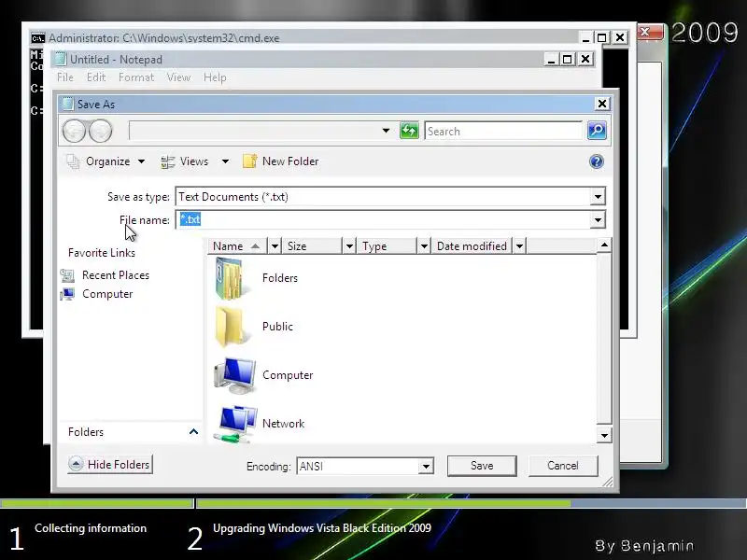
Task: Open Notepad Format menu
Action: coord(136,77)
